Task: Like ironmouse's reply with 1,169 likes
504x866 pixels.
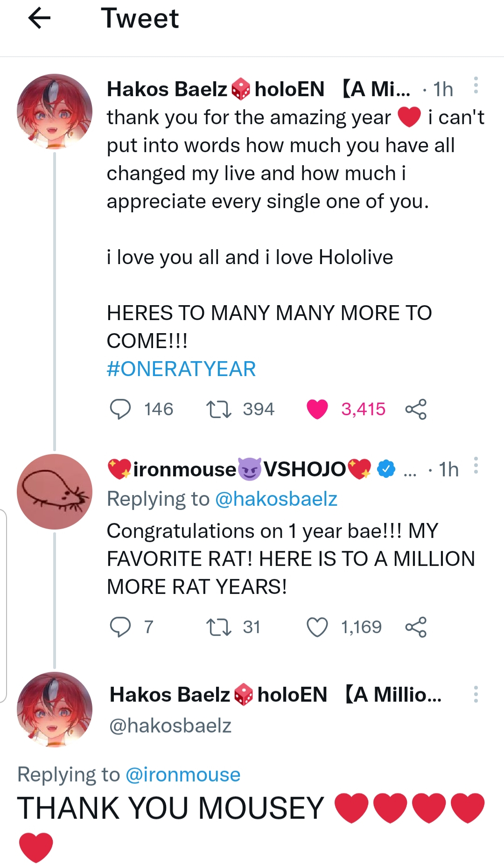Action: pyautogui.click(x=317, y=627)
